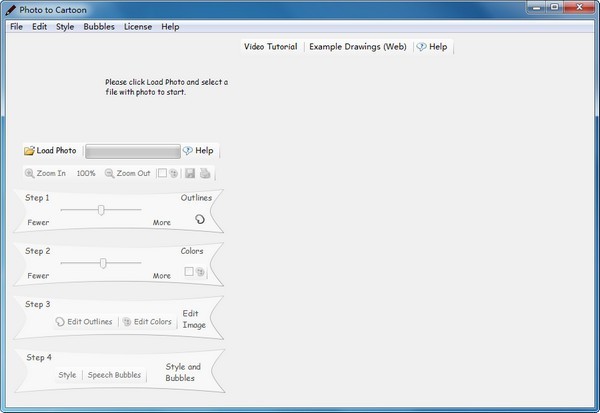Click the gray progress bar beside Load Photo
600x413 pixels.
pos(133,151)
